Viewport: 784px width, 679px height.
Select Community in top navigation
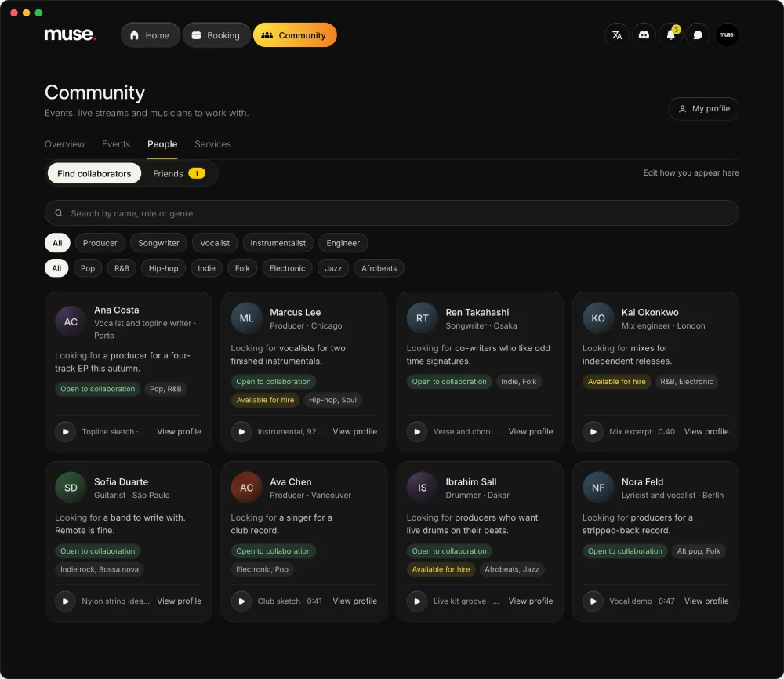[x=295, y=35]
